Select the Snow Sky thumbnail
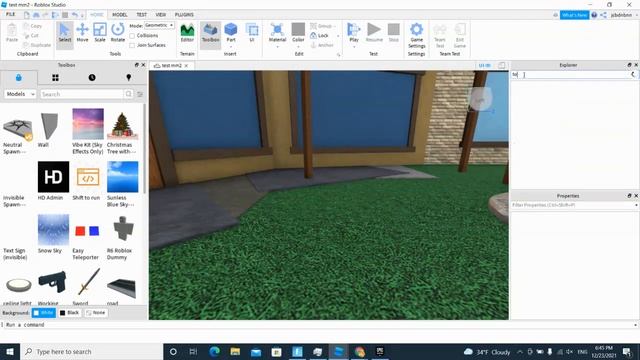 point(53,230)
